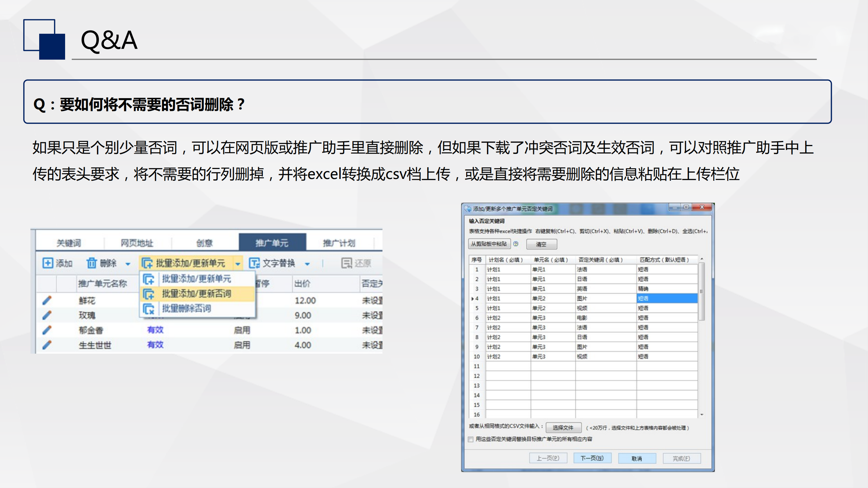Click edit pencil icon for 鲜花 row

point(47,300)
